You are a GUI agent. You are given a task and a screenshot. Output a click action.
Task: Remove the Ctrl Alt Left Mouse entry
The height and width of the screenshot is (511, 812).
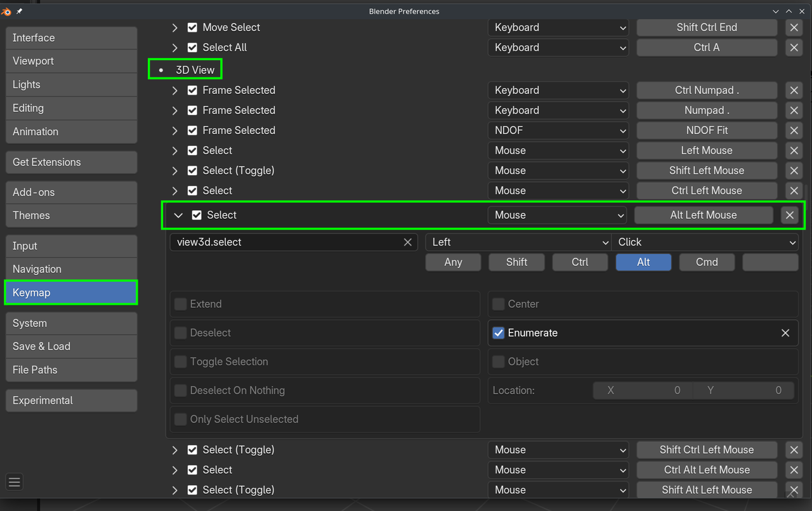coord(794,470)
